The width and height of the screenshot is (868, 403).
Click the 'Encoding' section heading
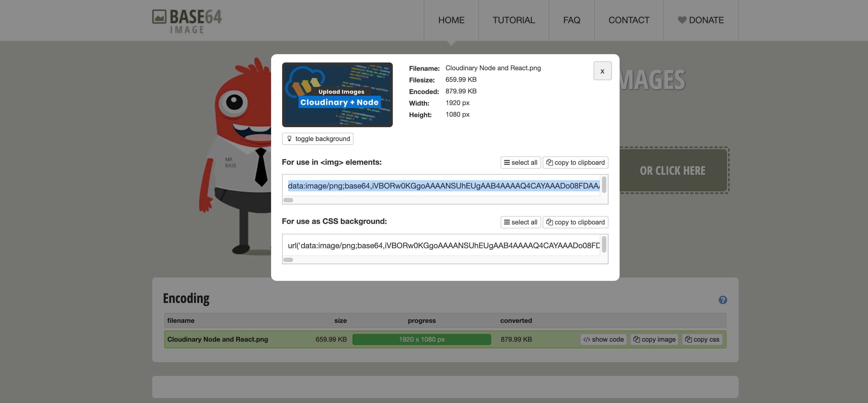coord(186,298)
